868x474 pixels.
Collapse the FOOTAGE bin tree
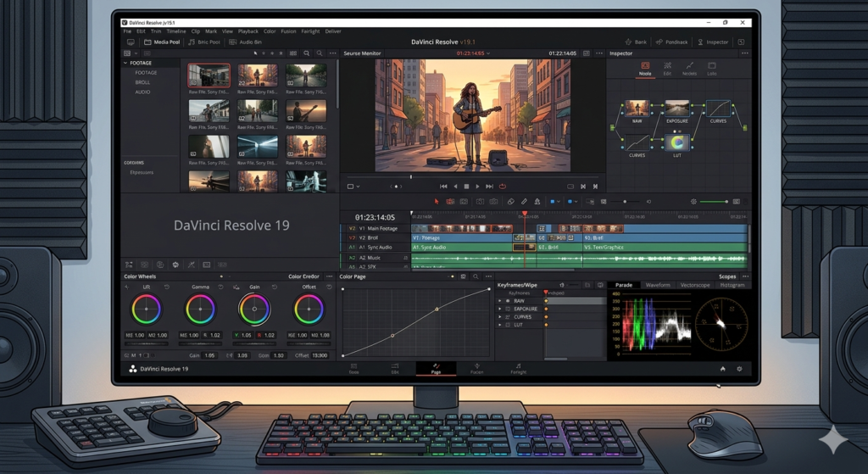pos(125,63)
